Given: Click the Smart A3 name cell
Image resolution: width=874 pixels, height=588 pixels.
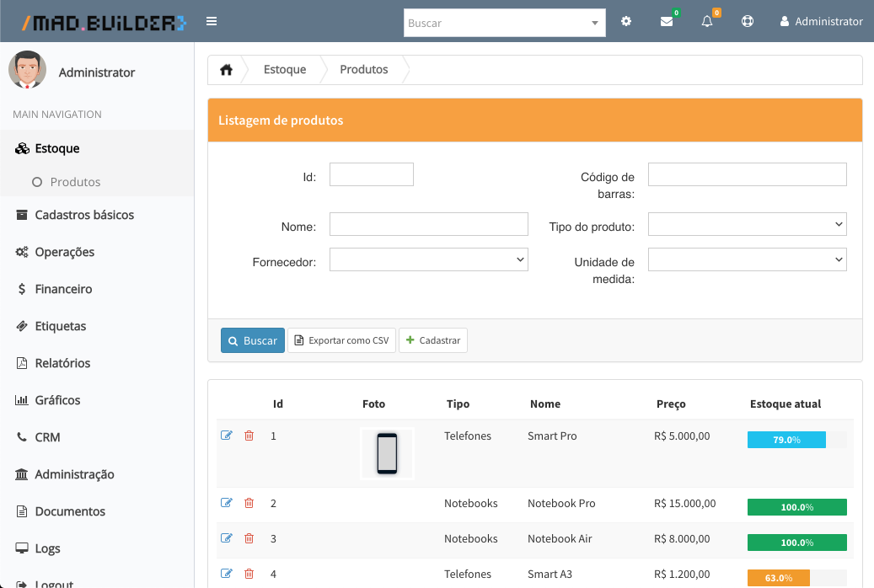Looking at the screenshot, I should pyautogui.click(x=550, y=574).
